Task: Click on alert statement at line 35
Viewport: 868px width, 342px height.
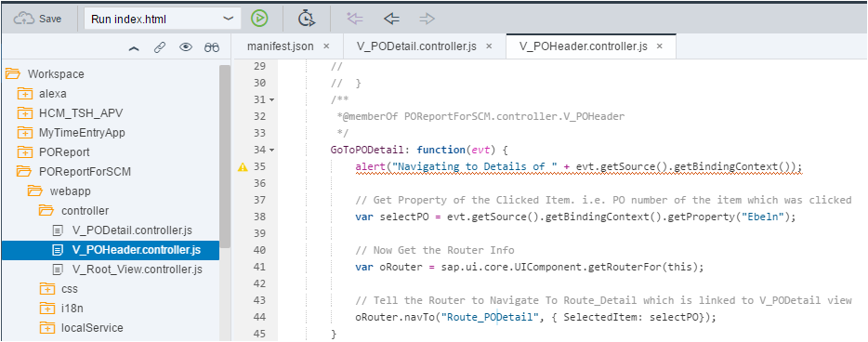Action: point(578,166)
